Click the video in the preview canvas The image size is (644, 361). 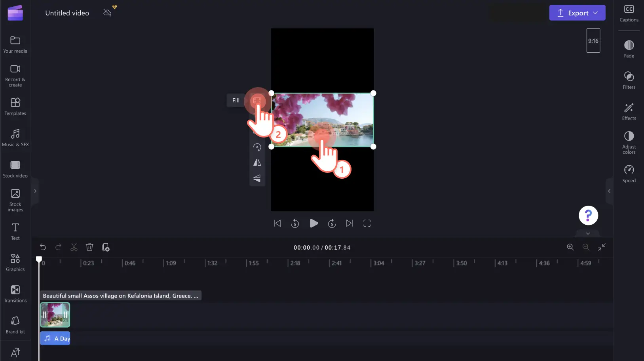tap(322, 120)
